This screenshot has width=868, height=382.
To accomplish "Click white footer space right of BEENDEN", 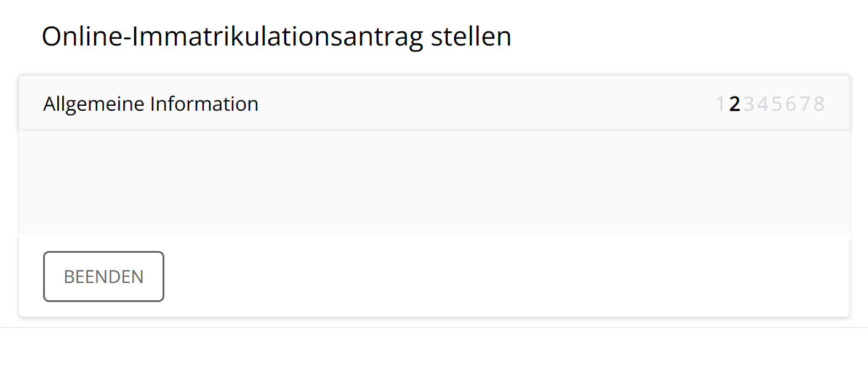I will 492,276.
